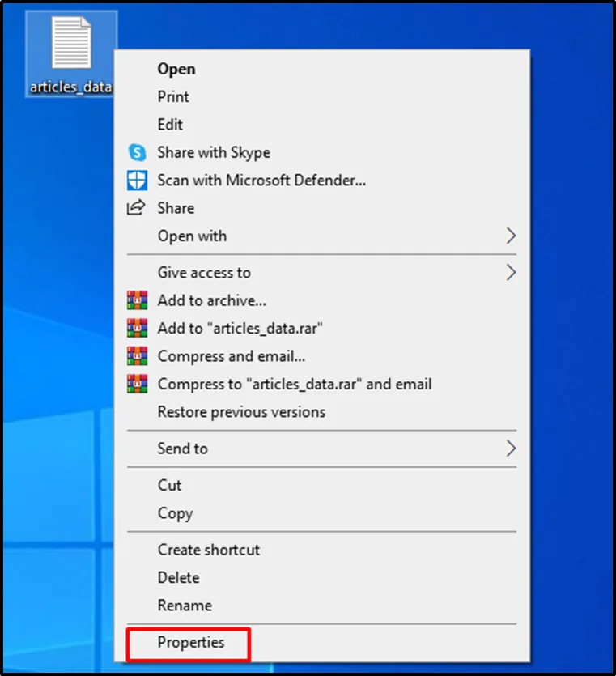The image size is (616, 676).
Task: Rename the file via context menu
Action: coord(185,606)
